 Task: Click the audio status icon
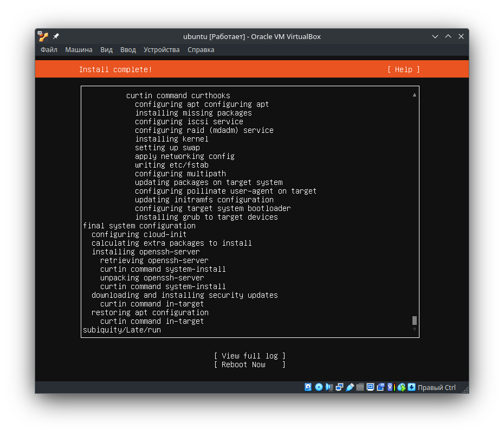pyautogui.click(x=329, y=387)
